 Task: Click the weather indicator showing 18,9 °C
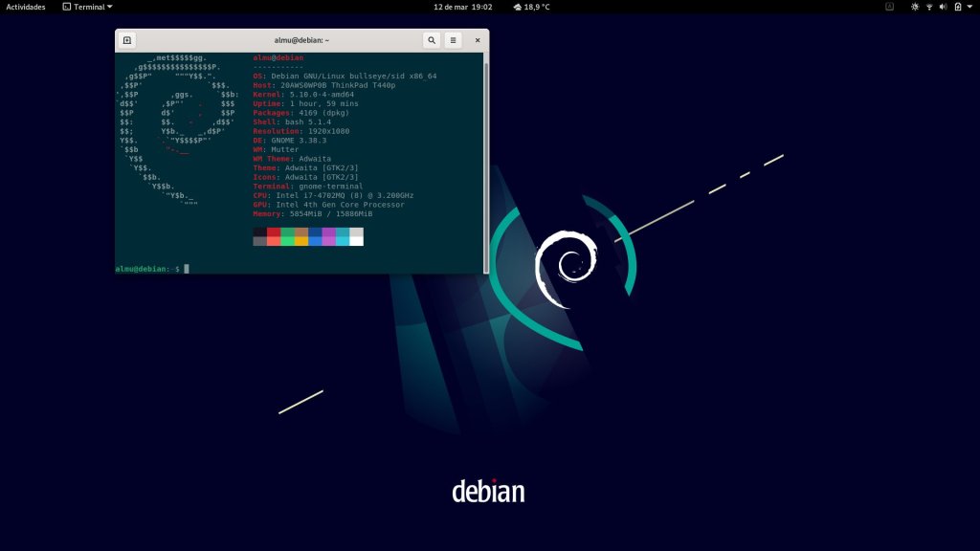click(x=531, y=7)
